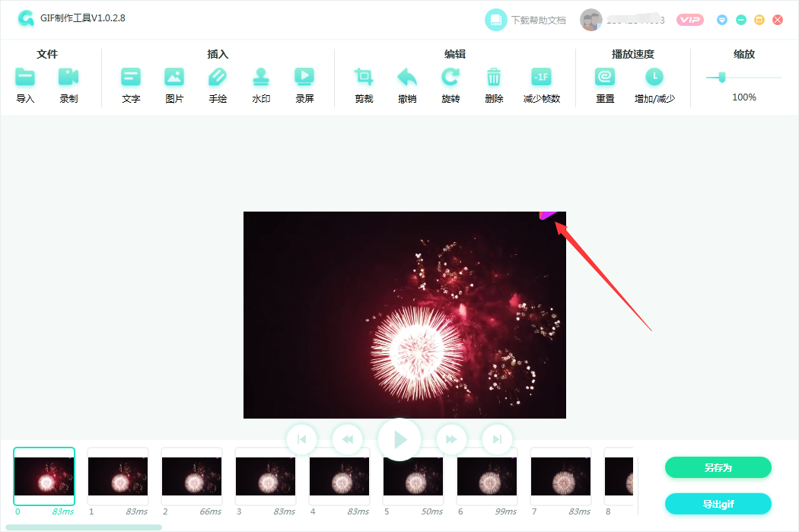Image resolution: width=799 pixels, height=532 pixels.
Task: Select the hand-draw (手绘) tool
Action: click(x=218, y=78)
